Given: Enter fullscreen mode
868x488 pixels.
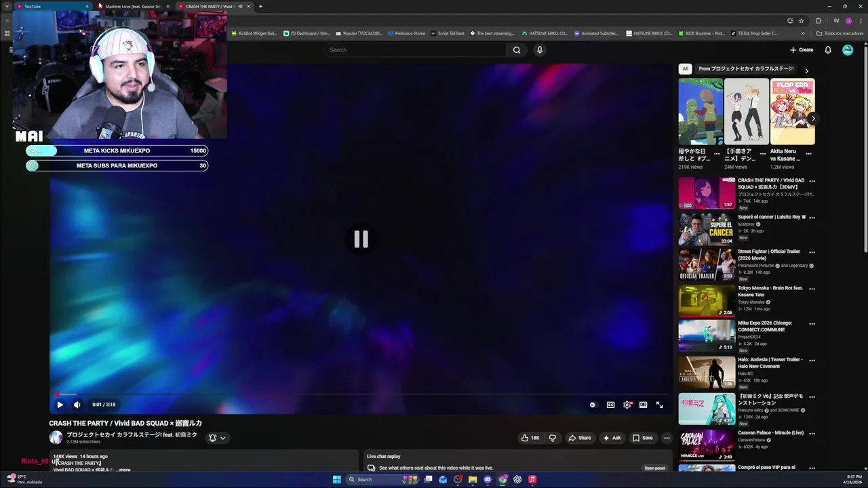Looking at the screenshot, I should [x=659, y=405].
